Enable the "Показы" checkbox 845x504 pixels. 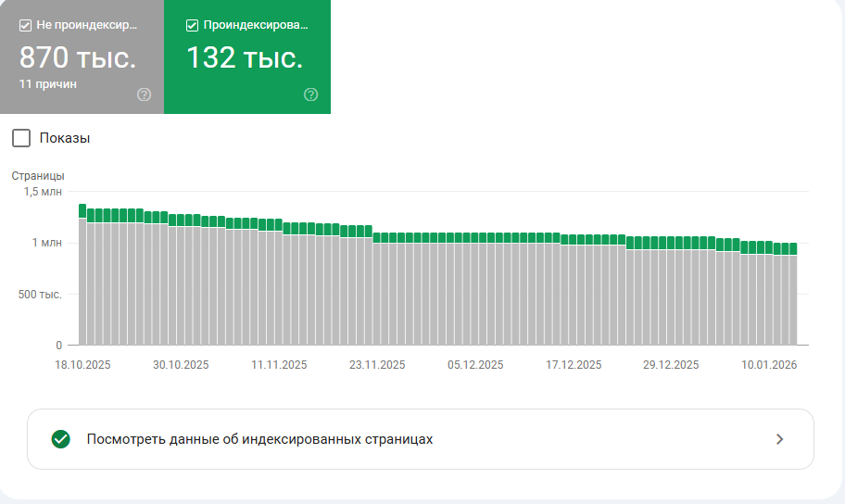click(21, 138)
